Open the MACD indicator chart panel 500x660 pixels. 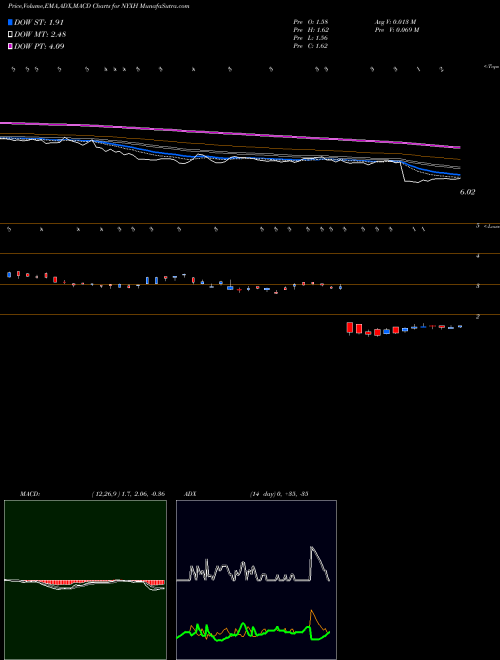coord(85,580)
